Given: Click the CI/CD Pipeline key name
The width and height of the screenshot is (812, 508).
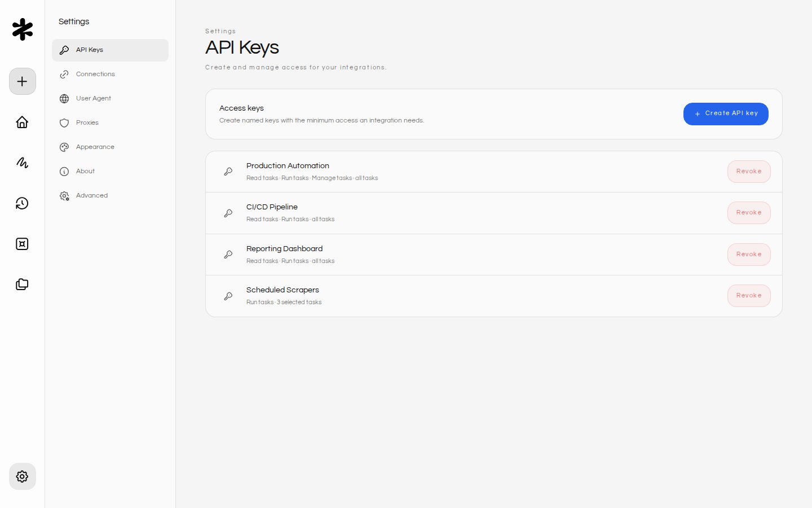Looking at the screenshot, I should [x=272, y=207].
